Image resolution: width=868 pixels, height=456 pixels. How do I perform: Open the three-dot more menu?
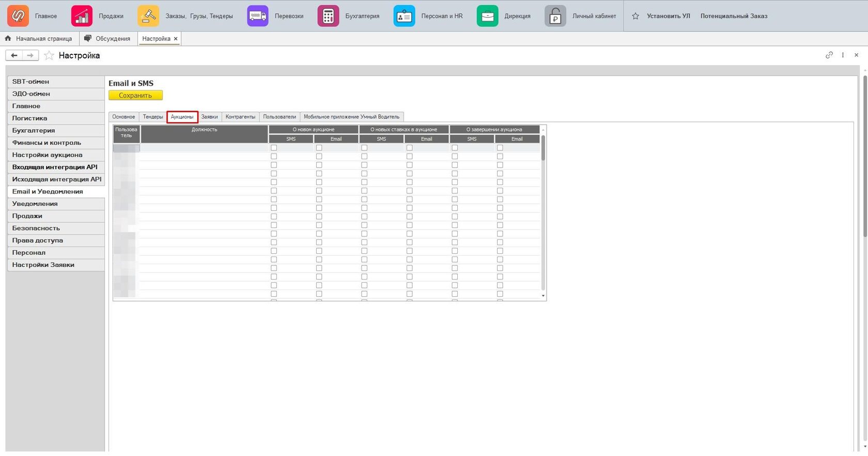coord(843,55)
